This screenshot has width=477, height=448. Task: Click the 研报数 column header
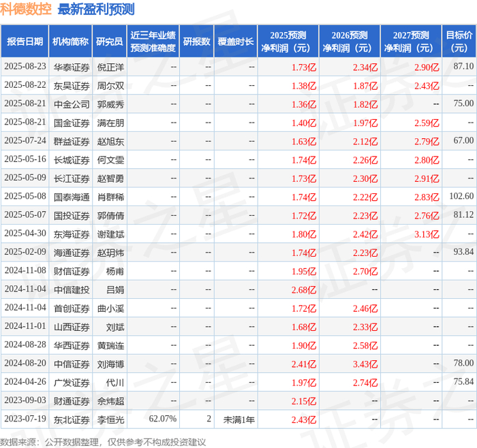click(x=196, y=42)
